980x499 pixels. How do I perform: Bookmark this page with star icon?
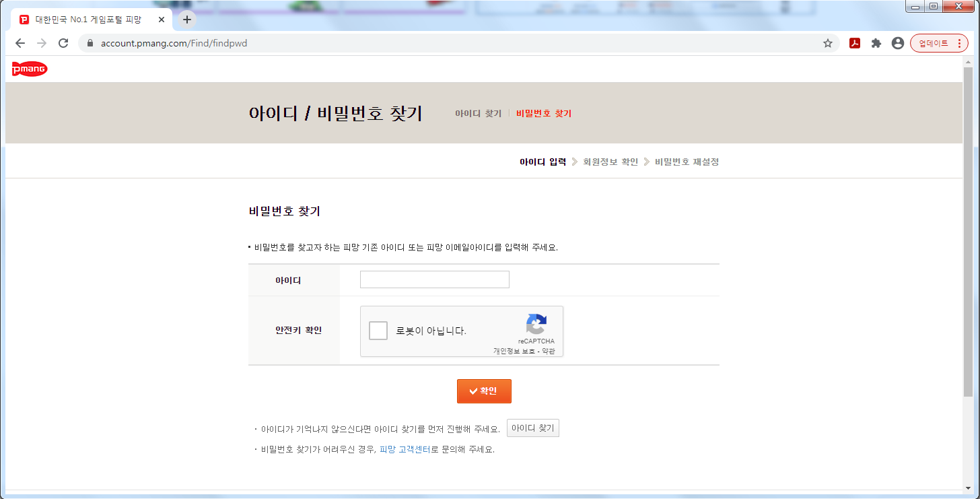point(828,43)
